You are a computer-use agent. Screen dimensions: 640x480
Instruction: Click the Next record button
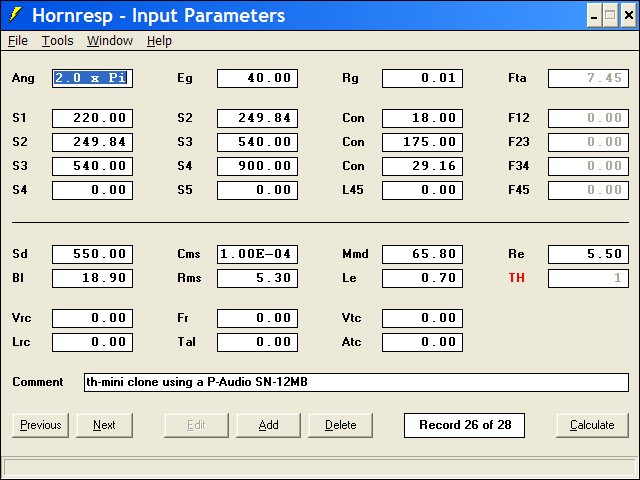[104, 425]
